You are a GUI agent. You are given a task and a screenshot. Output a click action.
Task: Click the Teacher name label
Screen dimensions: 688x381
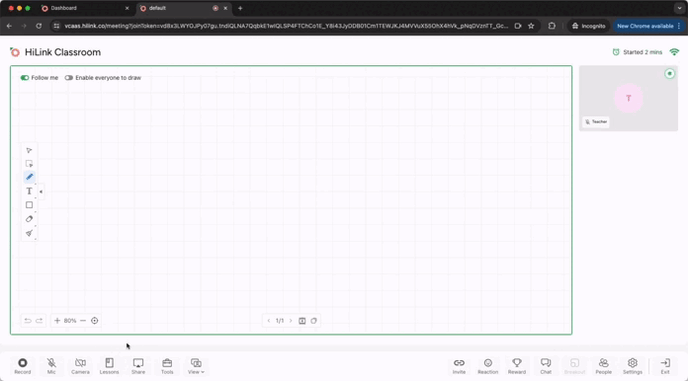point(596,122)
